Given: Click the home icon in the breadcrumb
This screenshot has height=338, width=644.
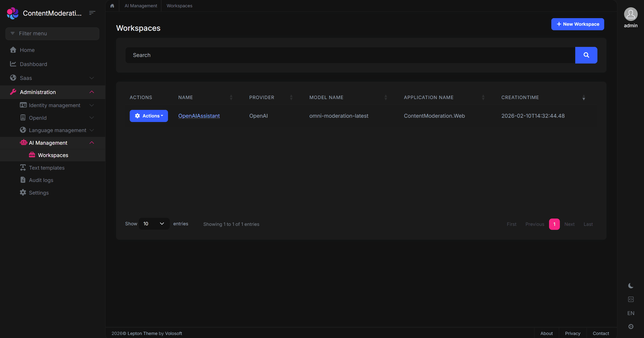Looking at the screenshot, I should click(112, 6).
